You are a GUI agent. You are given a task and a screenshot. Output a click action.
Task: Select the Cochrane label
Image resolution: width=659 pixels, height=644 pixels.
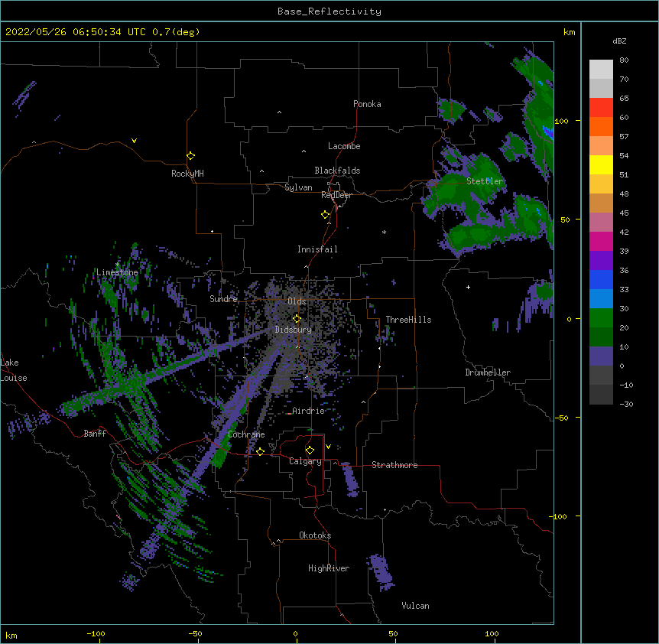[x=246, y=434]
